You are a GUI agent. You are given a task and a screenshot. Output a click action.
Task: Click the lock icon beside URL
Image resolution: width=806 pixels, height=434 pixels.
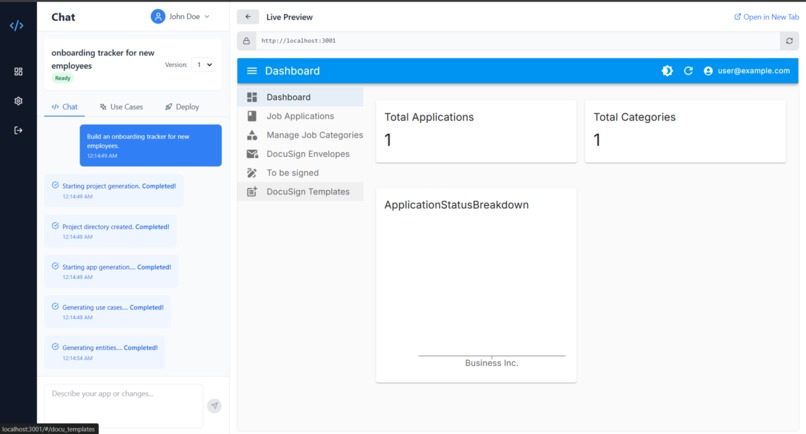247,41
